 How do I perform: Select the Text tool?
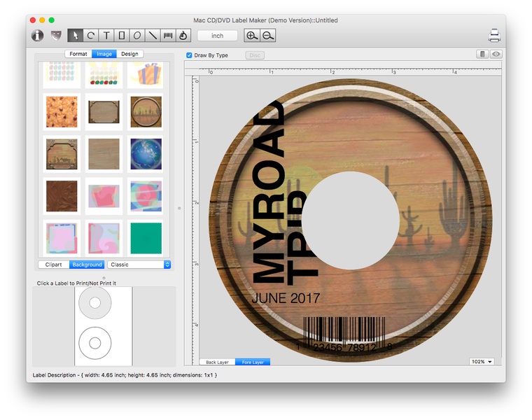click(x=106, y=35)
